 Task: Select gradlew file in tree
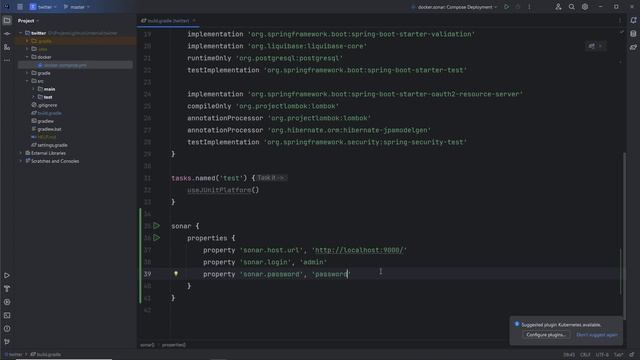pyautogui.click(x=42, y=121)
